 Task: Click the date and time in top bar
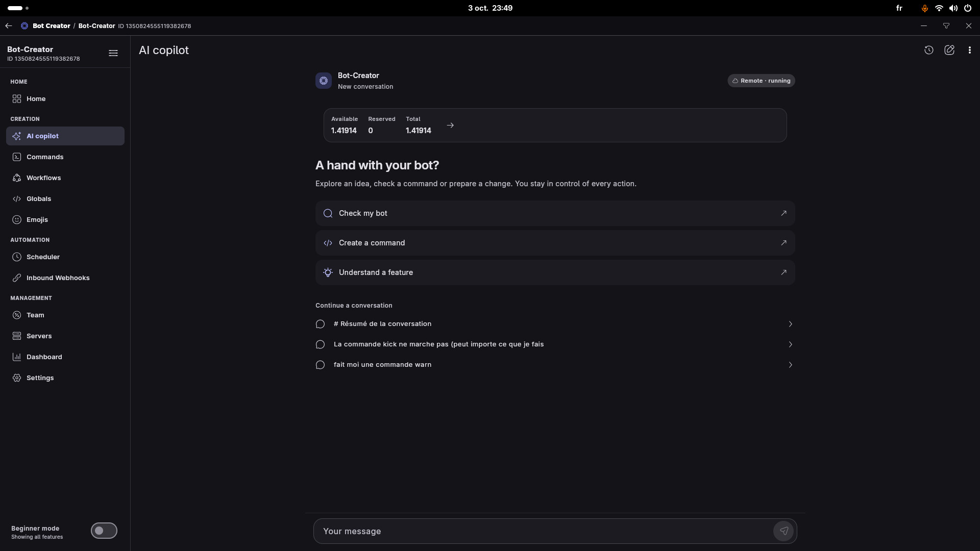(490, 8)
